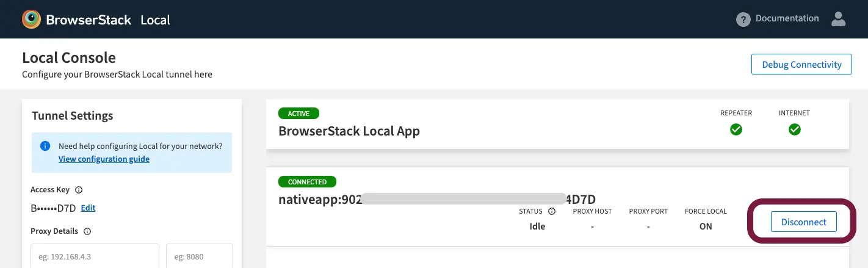
Task: Select the BrowserStack Local App title
Action: click(x=349, y=131)
